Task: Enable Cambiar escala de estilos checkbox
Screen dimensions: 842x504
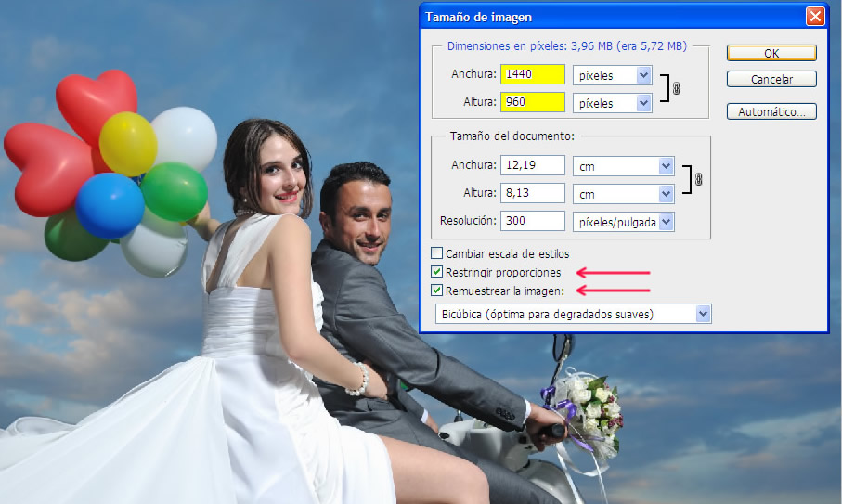Action: pyautogui.click(x=437, y=253)
